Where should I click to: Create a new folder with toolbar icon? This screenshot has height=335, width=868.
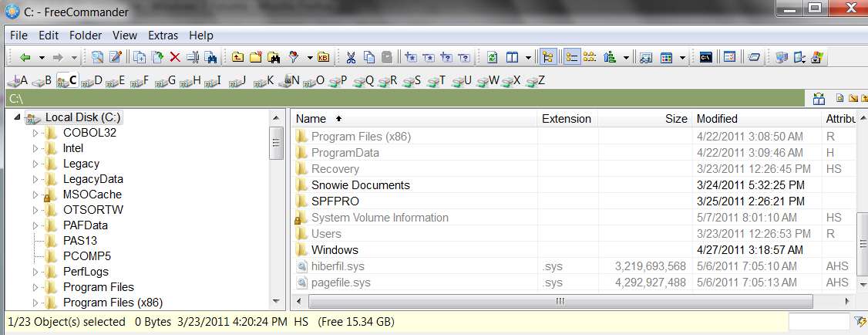256,57
